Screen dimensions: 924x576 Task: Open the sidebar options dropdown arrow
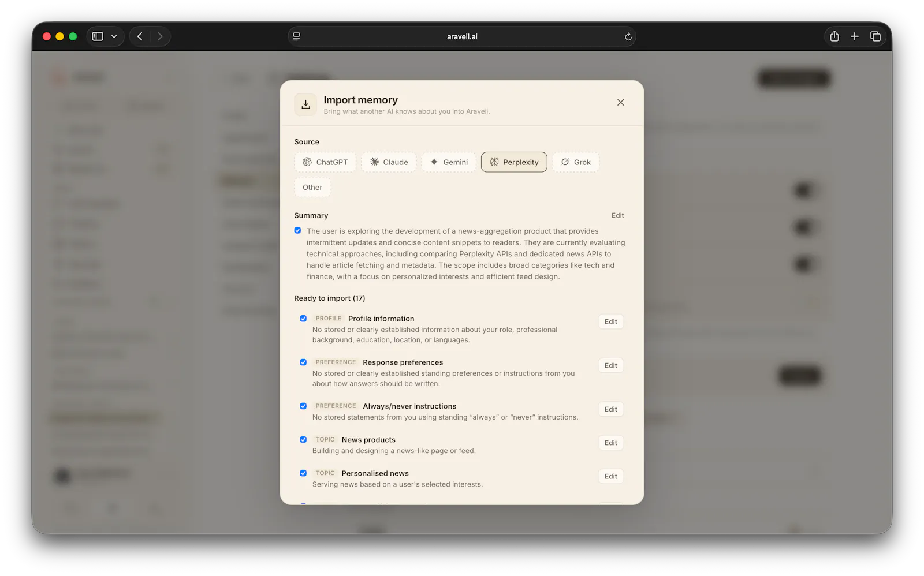pos(114,36)
